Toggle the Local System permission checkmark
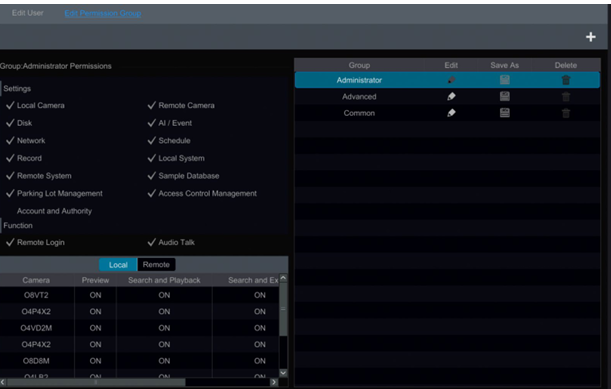Viewport: 611px width, 389px height. pos(152,158)
